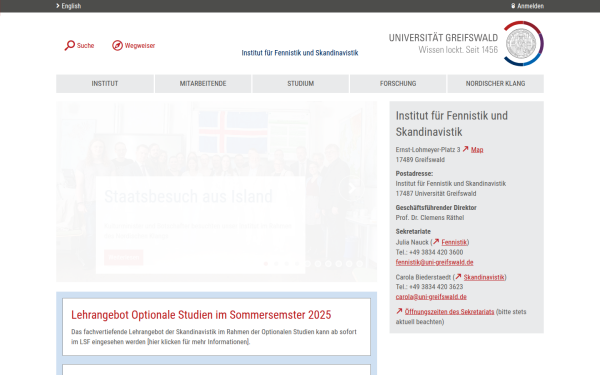The image size is (600, 375).
Task: Click Staatsbesuch aus Island slide title
Action: [188, 197]
